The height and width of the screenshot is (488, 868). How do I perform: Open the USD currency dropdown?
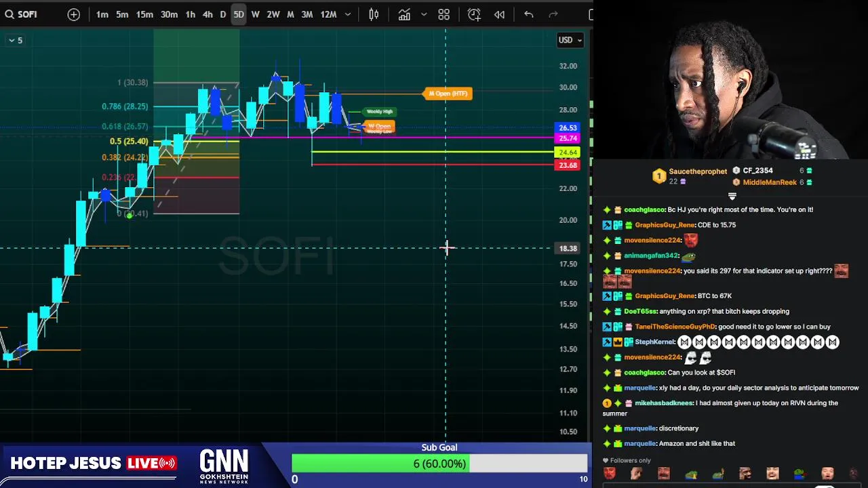[570, 40]
